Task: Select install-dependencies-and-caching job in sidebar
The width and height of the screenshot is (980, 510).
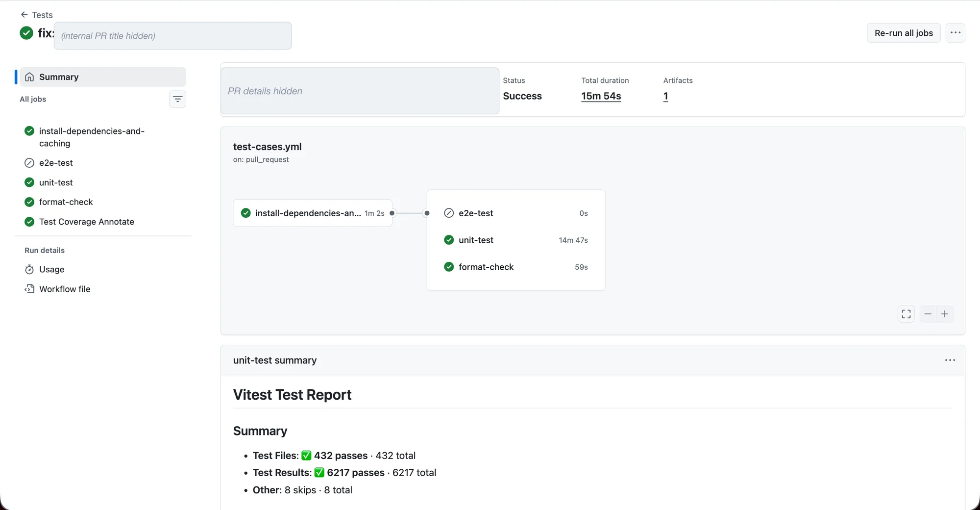Action: click(x=103, y=137)
